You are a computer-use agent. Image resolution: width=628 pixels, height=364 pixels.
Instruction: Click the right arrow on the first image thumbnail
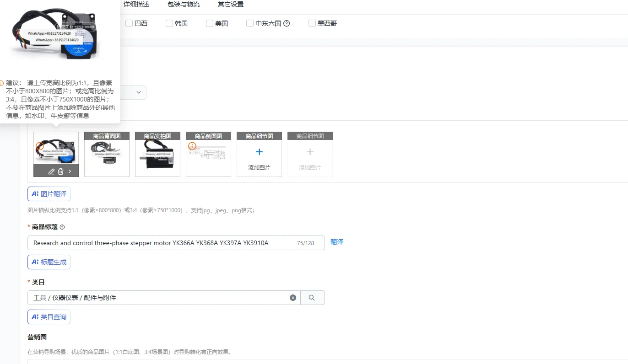[x=70, y=171]
